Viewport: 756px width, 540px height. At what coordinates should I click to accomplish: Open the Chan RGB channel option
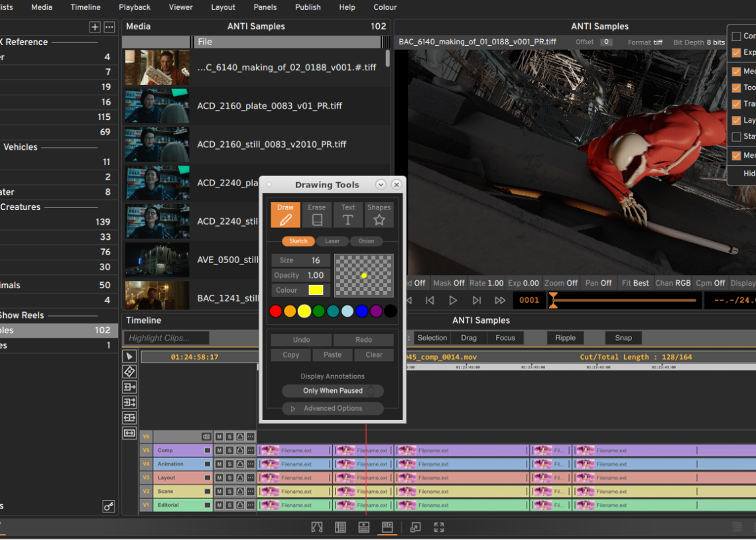(673, 283)
